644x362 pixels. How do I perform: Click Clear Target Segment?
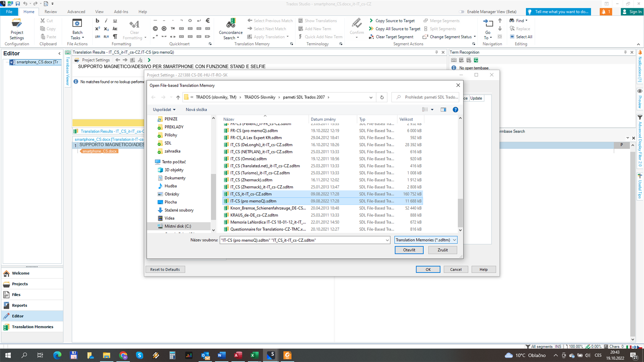coord(391,37)
